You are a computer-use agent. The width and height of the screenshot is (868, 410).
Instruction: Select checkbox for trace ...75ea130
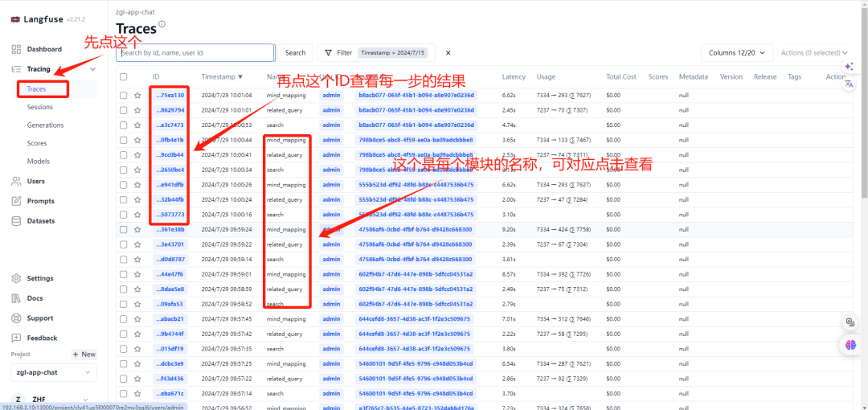click(x=124, y=96)
